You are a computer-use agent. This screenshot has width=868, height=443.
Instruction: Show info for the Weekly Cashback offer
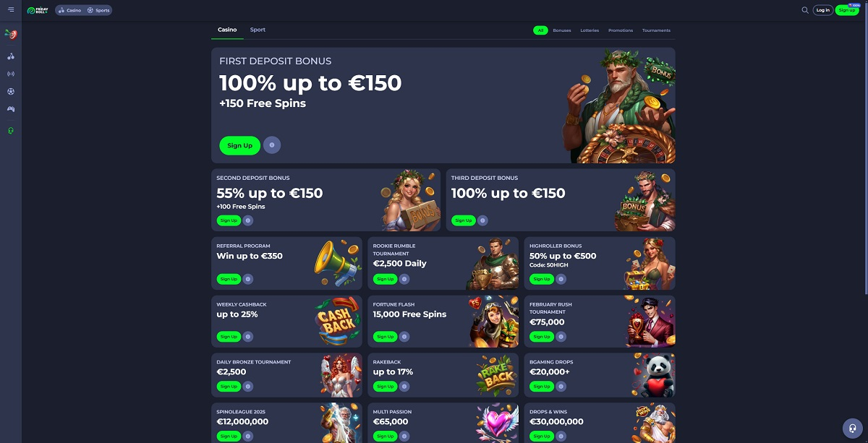pyautogui.click(x=248, y=337)
